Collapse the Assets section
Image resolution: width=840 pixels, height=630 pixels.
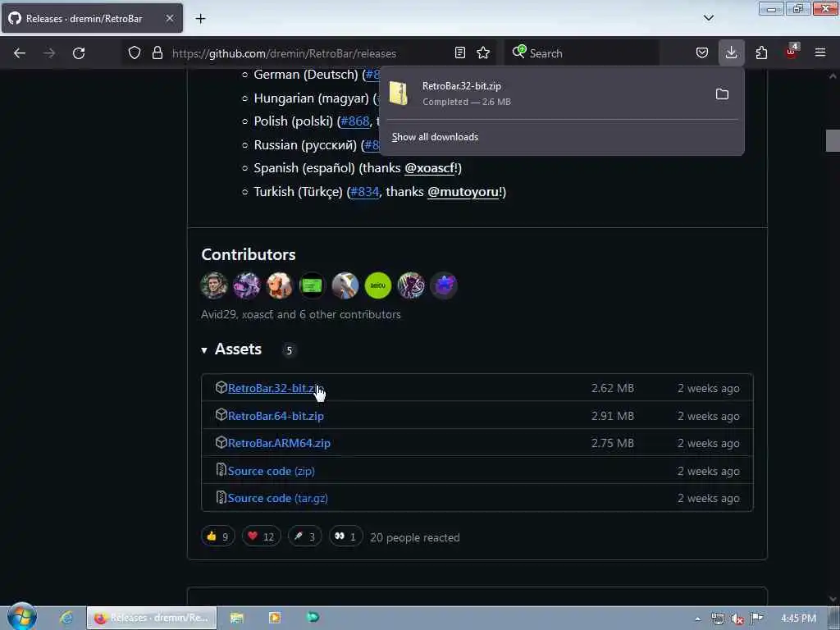[x=204, y=349]
